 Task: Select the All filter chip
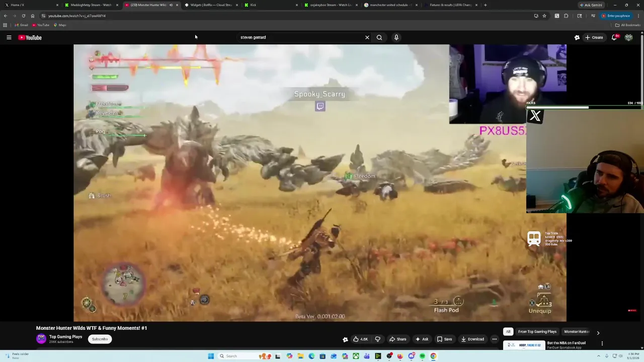click(x=508, y=332)
